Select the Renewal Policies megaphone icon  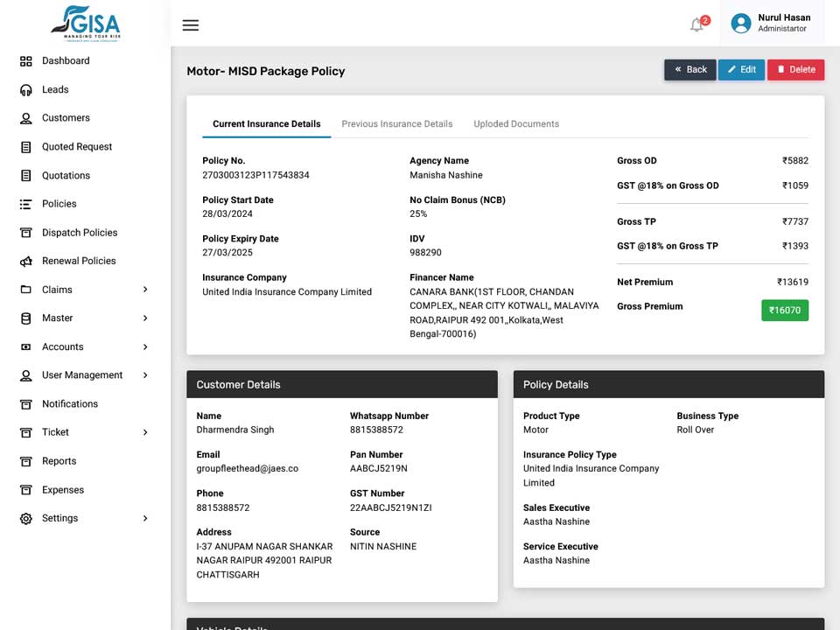point(25,262)
